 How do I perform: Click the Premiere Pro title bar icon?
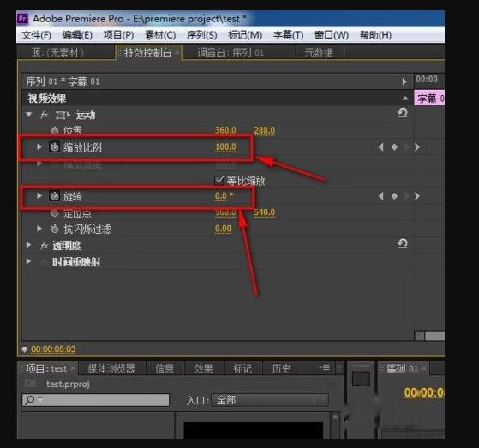tap(22, 18)
